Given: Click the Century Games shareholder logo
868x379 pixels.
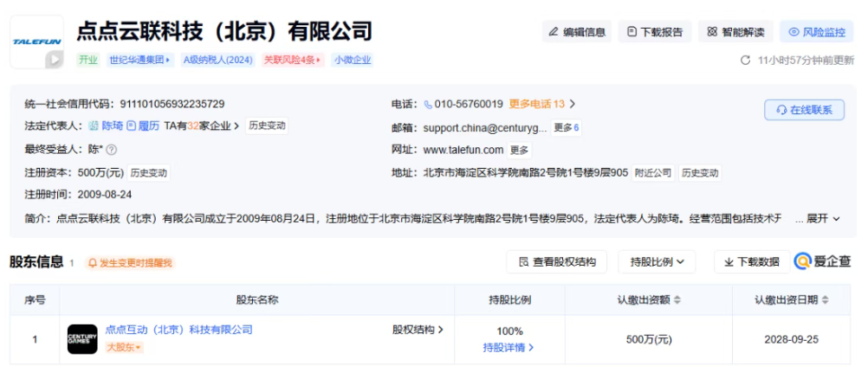Looking at the screenshot, I should coord(82,339).
